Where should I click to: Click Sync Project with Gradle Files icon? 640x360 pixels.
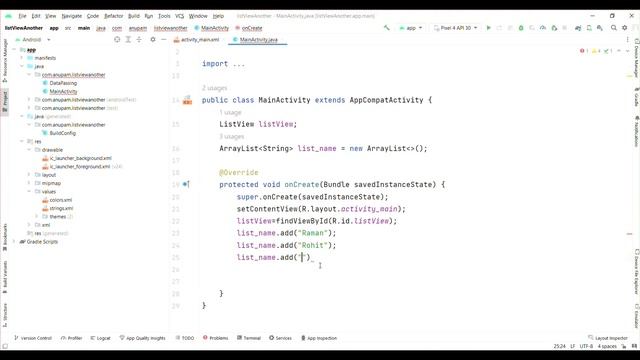[578, 28]
